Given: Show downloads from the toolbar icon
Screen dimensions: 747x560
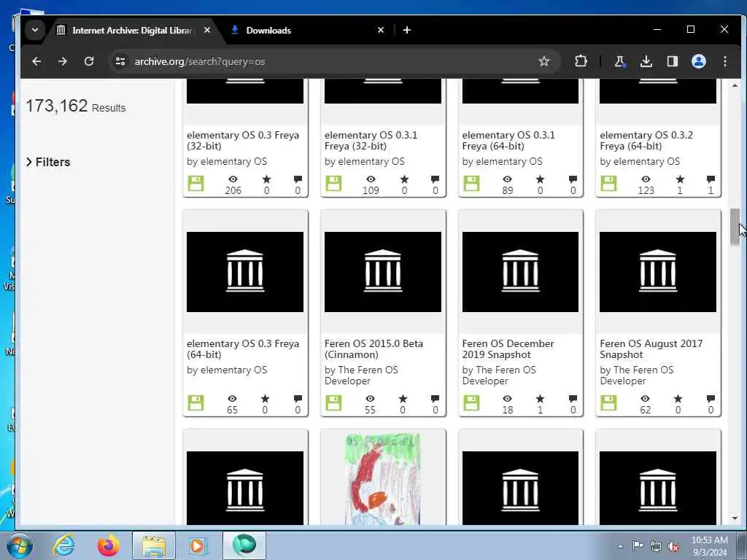Looking at the screenshot, I should point(646,61).
